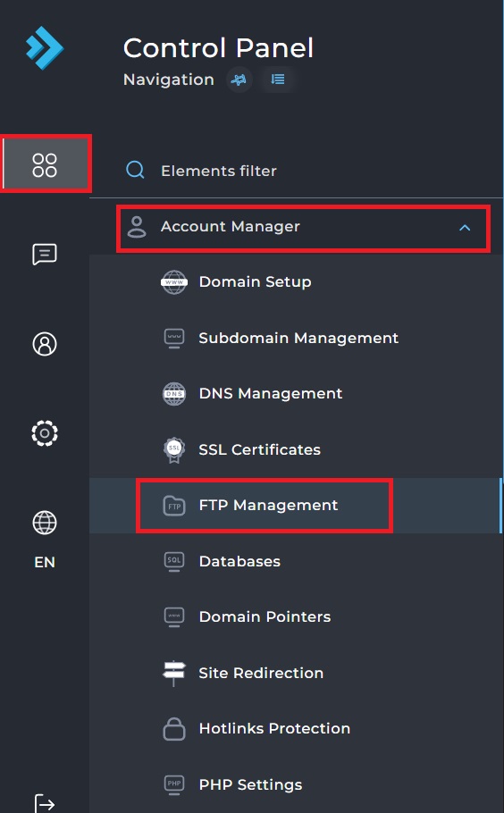
Task: Toggle the pin navigation icon
Action: click(x=239, y=80)
